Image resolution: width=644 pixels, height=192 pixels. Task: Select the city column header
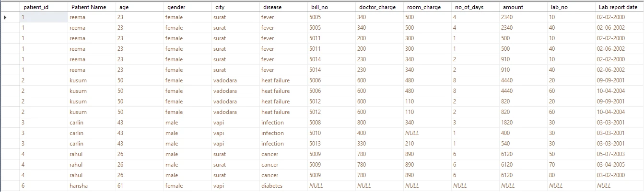tap(220, 7)
